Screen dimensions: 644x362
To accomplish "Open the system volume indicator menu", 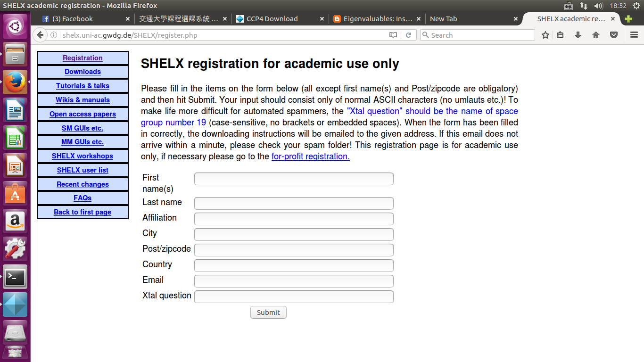I will pos(599,6).
